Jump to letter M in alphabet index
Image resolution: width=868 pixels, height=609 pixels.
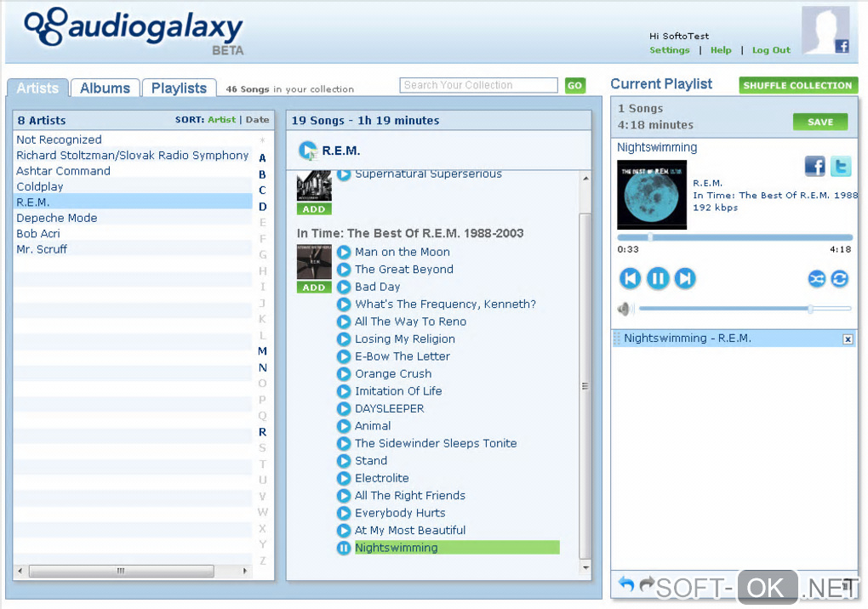pos(262,351)
